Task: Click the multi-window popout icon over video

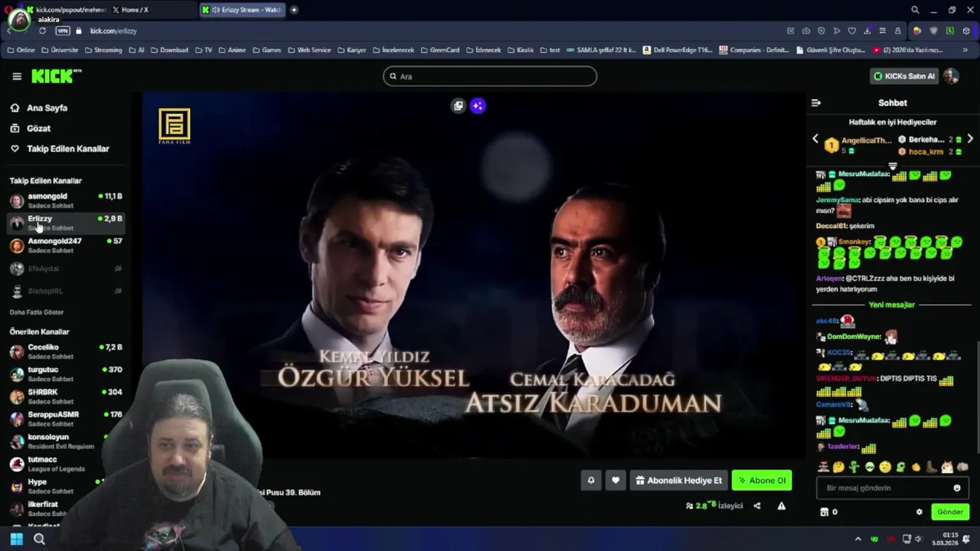Action: 458,106
